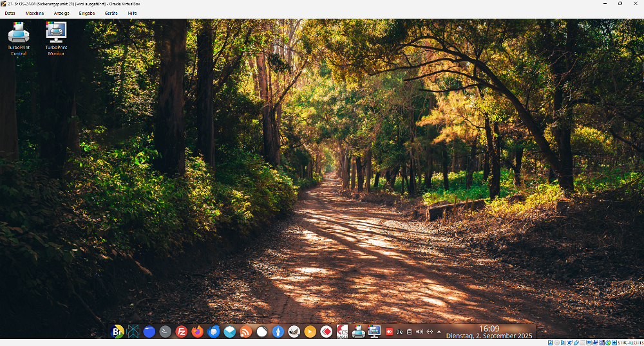Open the Thunderbird mail icon in dock
This screenshot has height=346, width=644.
(x=214, y=332)
